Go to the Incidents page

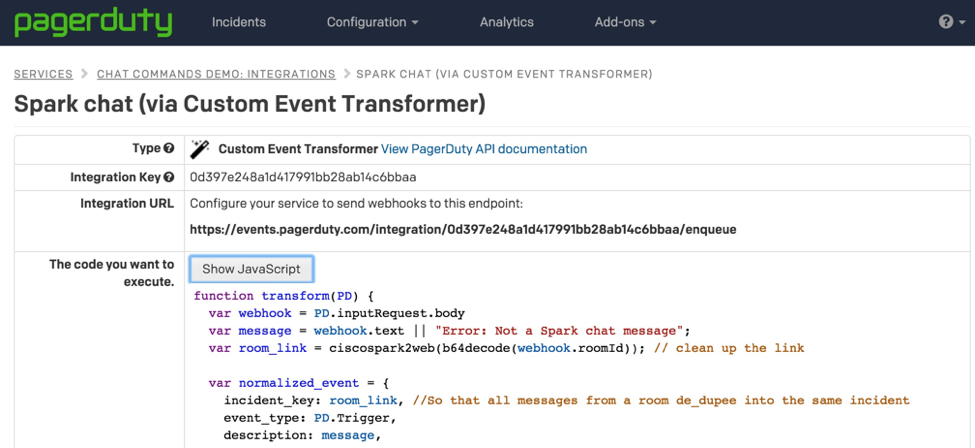point(239,22)
